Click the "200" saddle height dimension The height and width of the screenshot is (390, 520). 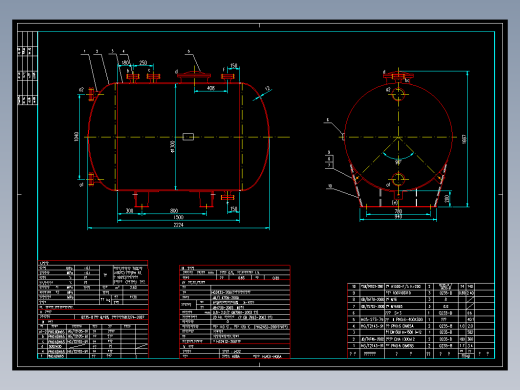coord(447,199)
